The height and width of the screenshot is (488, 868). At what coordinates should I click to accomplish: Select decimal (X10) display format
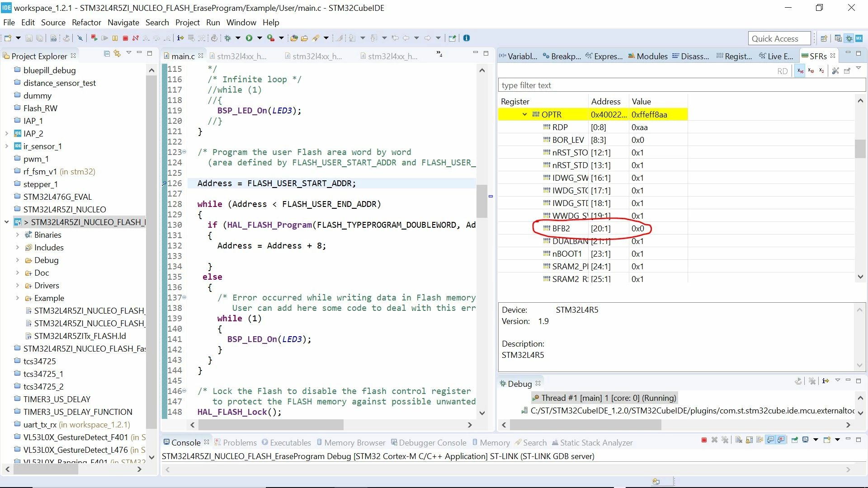click(811, 71)
